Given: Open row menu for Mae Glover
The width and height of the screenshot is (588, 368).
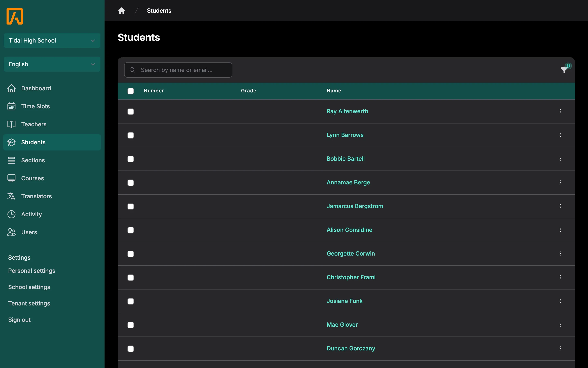Looking at the screenshot, I should coord(560,325).
